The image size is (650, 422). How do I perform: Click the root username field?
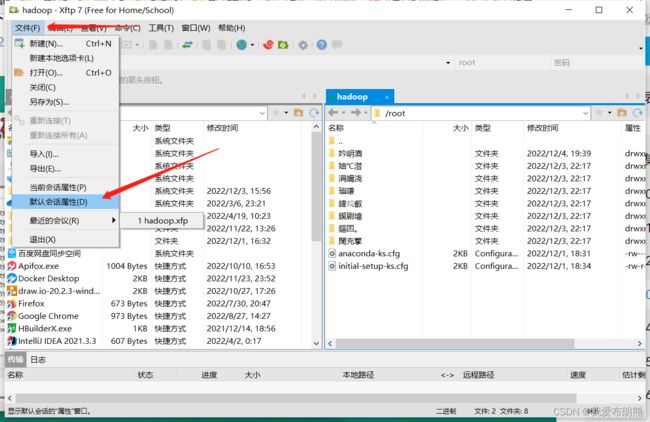[x=501, y=63]
